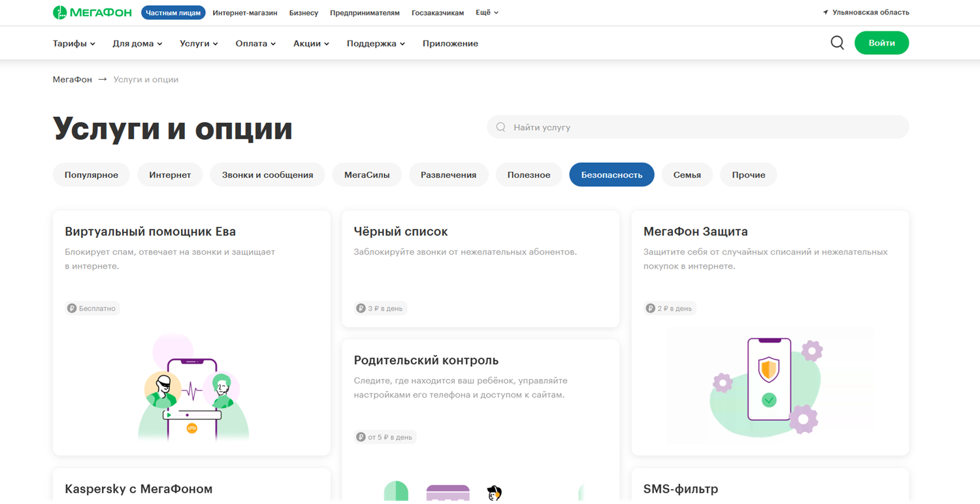The width and height of the screenshot is (980, 504).
Task: Click the ruble icon beside от 5 ₽ в день
Action: click(361, 437)
